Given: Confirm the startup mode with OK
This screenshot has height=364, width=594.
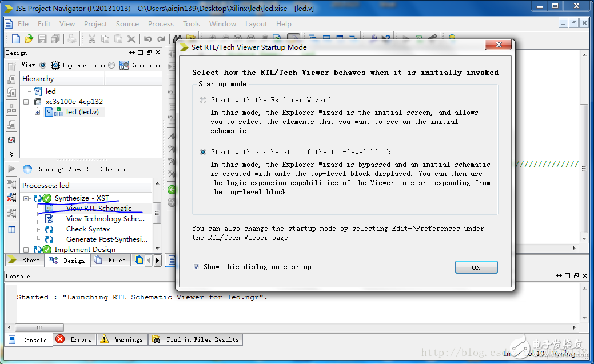Looking at the screenshot, I should coord(476,267).
